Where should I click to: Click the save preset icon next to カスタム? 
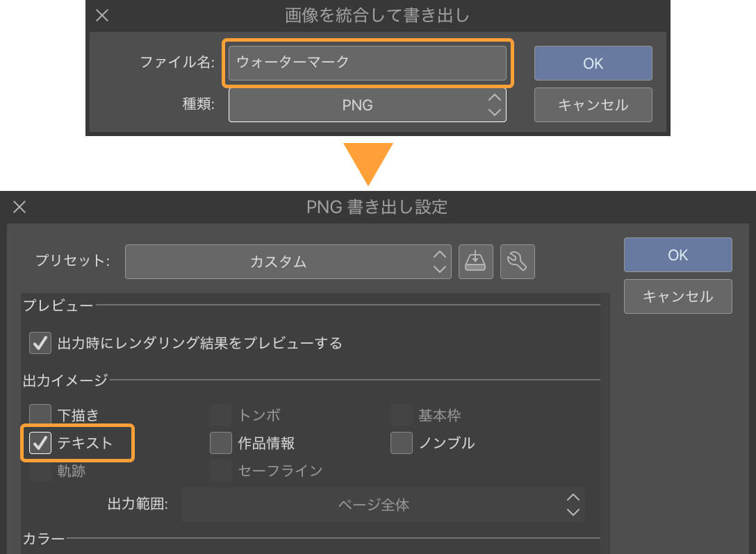point(475,262)
